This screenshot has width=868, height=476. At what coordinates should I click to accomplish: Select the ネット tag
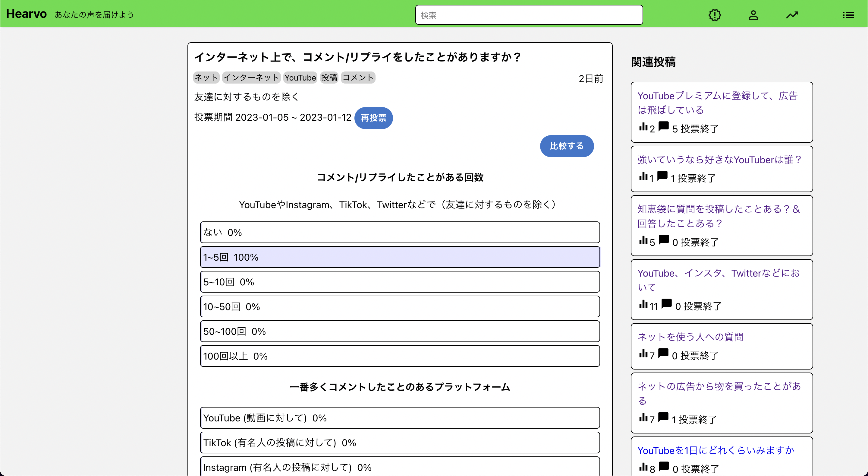tap(206, 78)
